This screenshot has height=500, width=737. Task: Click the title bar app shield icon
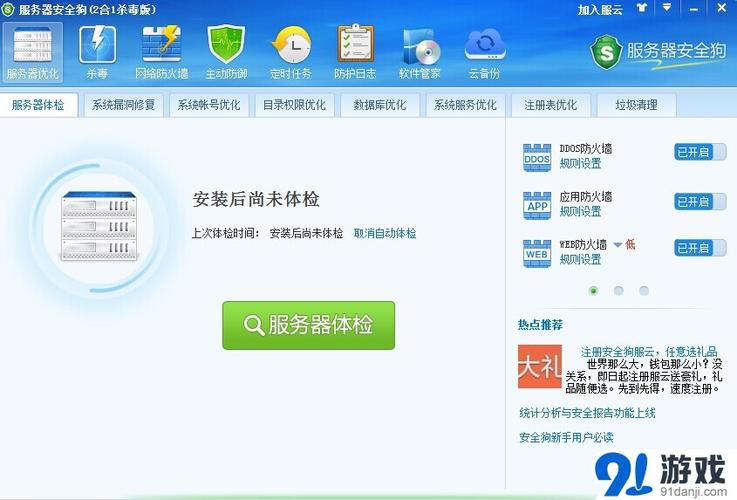(8, 9)
